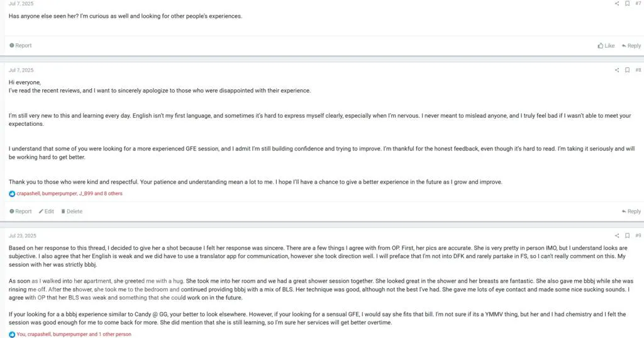This screenshot has width=644, height=338.
Task: Edit the apology post #8
Action: coord(47,211)
